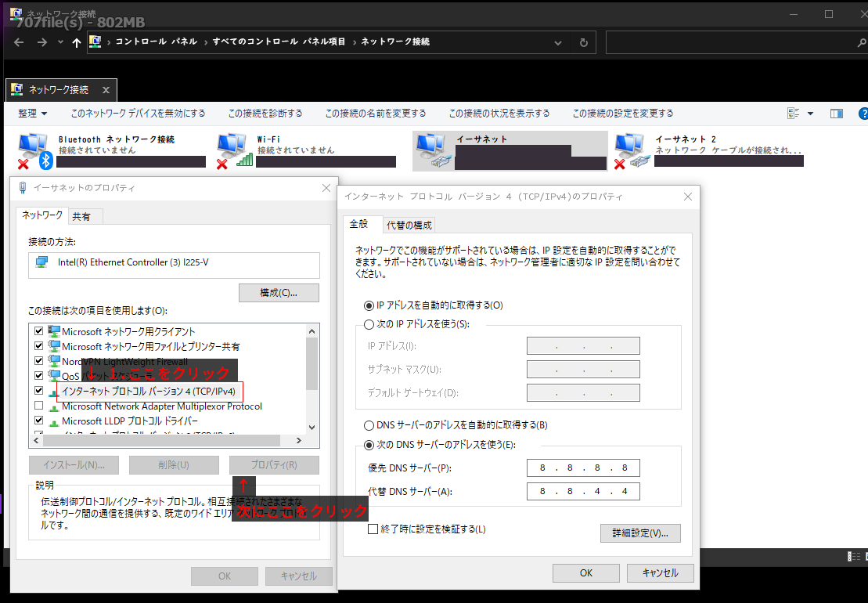Select the ネットワーク tab in Ethernet properties
The height and width of the screenshot is (603, 868).
pos(42,215)
